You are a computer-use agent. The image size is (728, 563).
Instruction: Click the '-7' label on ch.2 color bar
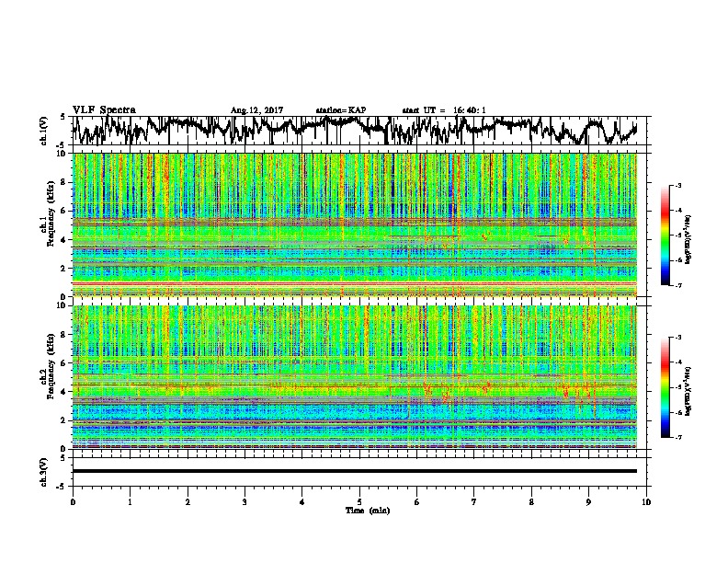(677, 437)
